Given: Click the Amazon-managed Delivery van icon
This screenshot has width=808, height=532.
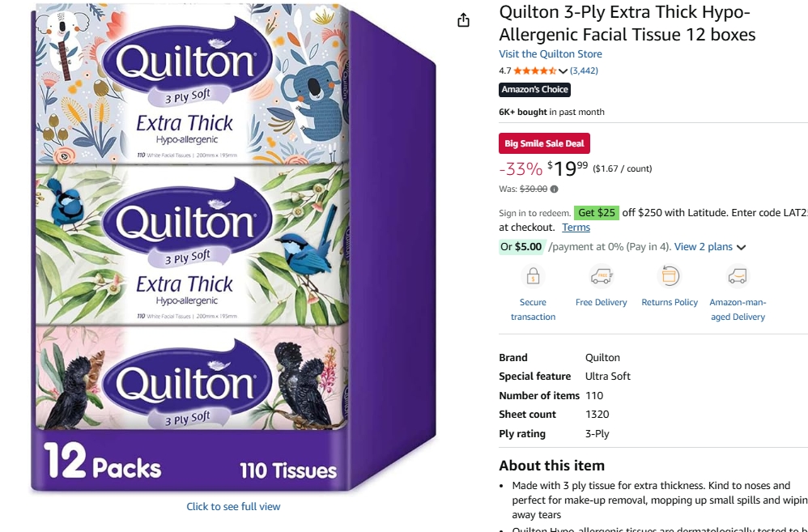Looking at the screenshot, I should (738, 276).
